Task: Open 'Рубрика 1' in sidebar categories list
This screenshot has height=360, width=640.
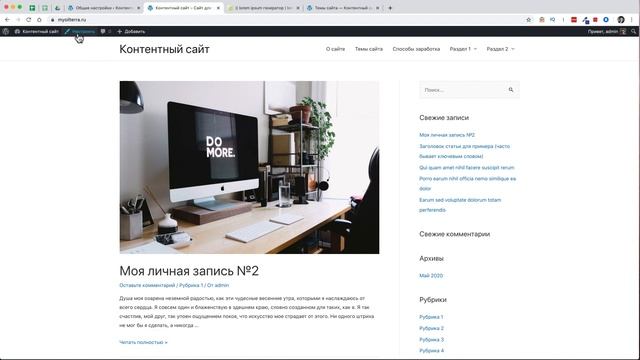Action: (431, 317)
